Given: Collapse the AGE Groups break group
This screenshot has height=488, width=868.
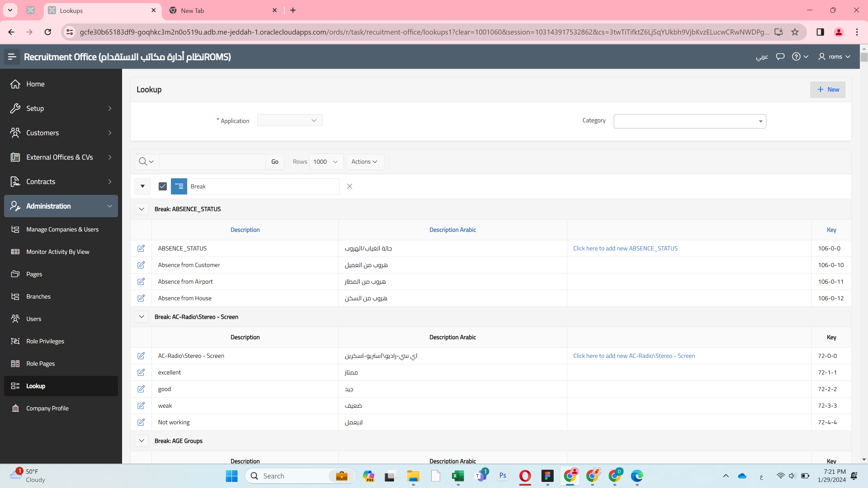Looking at the screenshot, I should [x=142, y=441].
